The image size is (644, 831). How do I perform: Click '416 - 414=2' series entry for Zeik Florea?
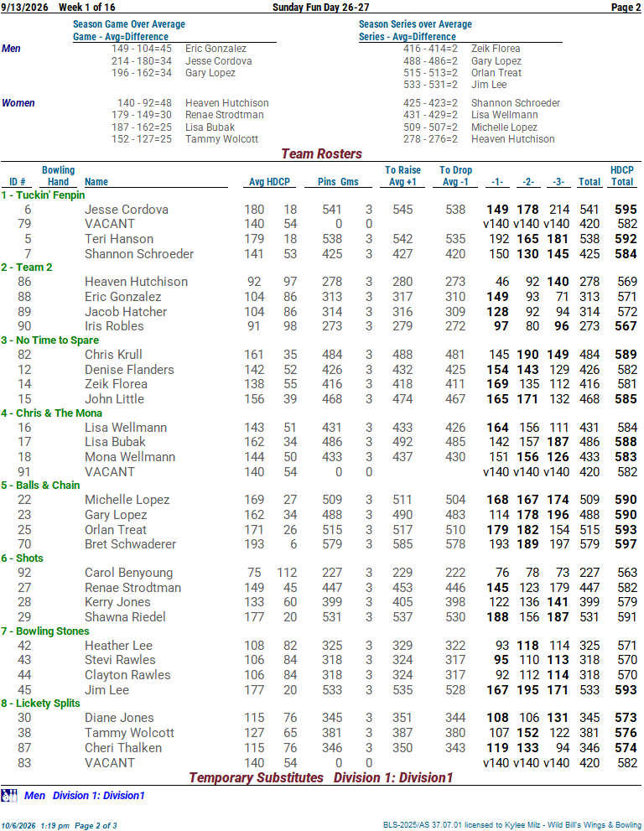(x=430, y=49)
